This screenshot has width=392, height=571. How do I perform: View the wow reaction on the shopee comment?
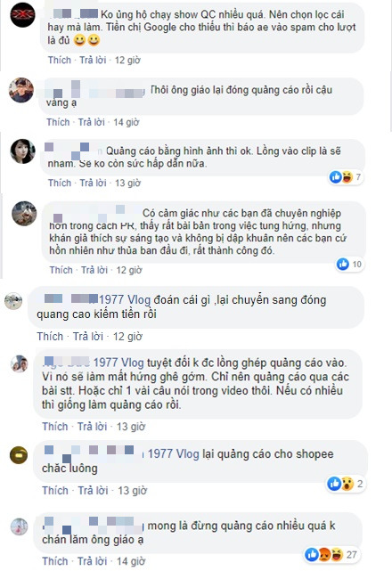(347, 484)
